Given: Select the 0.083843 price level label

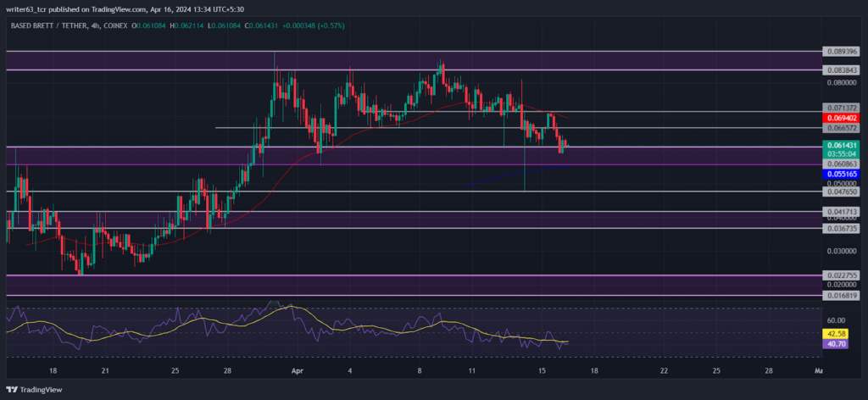Looking at the screenshot, I should coord(843,70).
